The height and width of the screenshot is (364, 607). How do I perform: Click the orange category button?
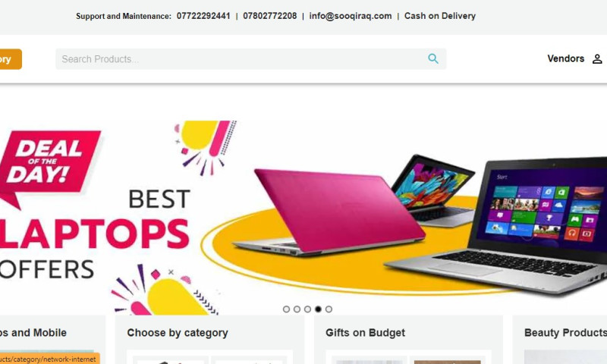pyautogui.click(x=10, y=59)
